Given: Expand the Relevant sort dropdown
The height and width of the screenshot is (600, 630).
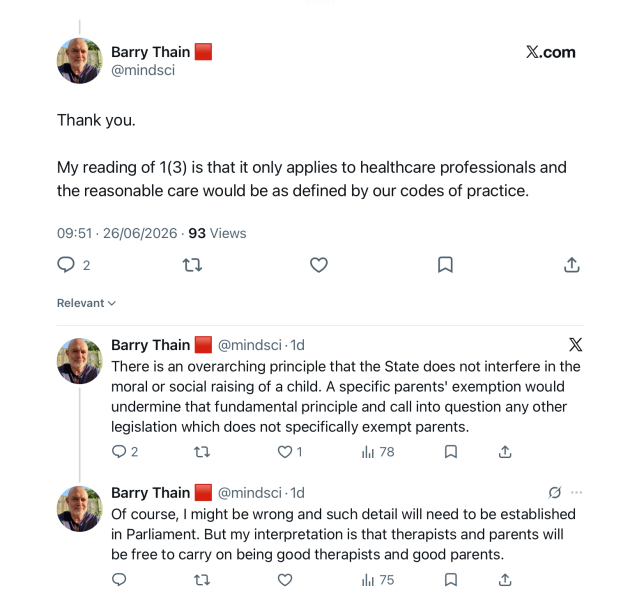Looking at the screenshot, I should [x=86, y=303].
